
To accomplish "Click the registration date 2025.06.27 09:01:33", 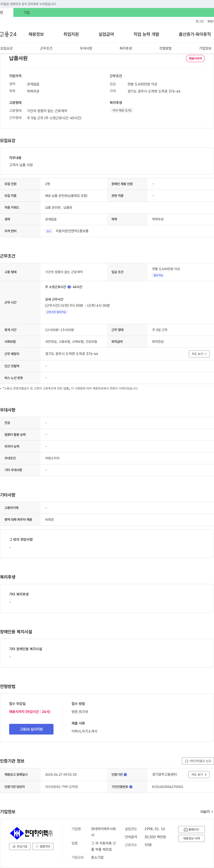I will tap(61, 775).
